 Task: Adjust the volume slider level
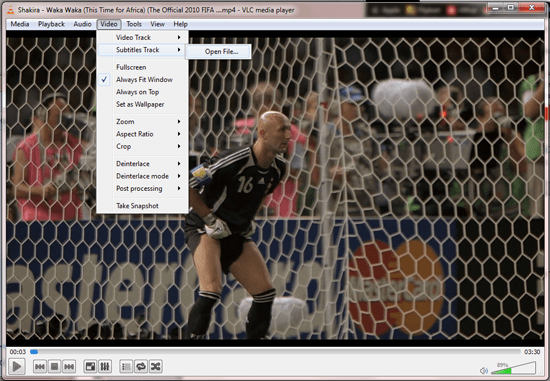coord(513,368)
